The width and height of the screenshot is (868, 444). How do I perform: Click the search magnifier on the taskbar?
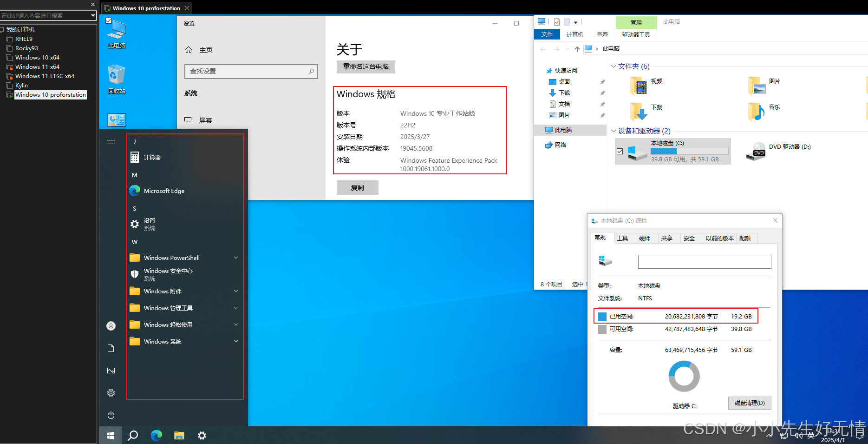coord(133,435)
